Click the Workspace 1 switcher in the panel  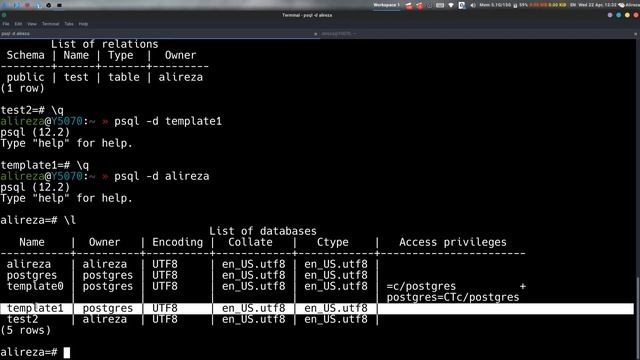click(x=386, y=5)
